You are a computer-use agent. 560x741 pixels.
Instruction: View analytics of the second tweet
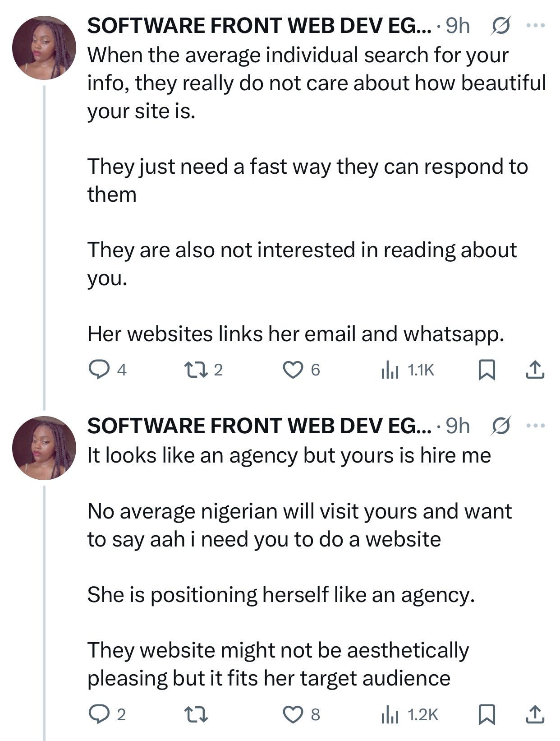coord(390,714)
